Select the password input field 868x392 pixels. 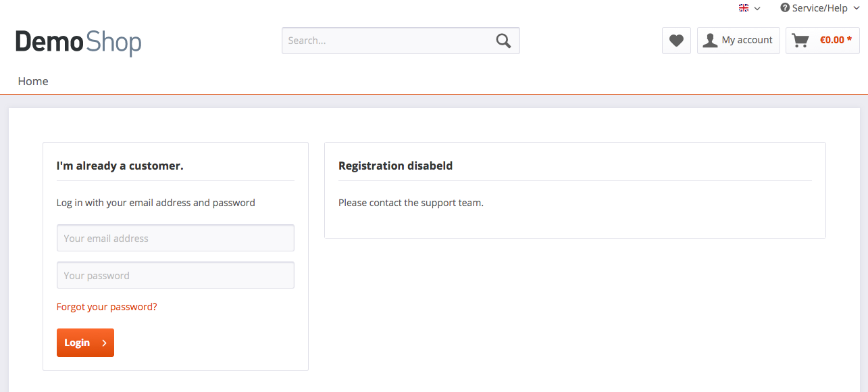[176, 275]
